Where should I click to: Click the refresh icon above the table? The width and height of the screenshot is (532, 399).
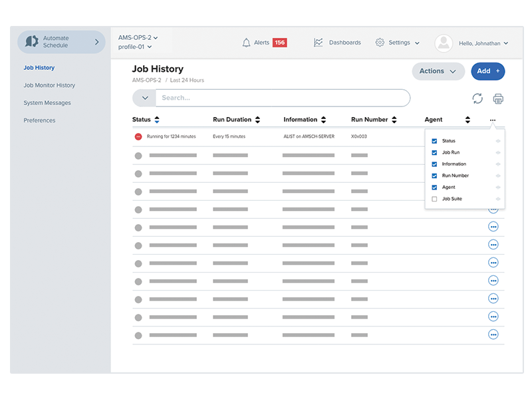[477, 98]
